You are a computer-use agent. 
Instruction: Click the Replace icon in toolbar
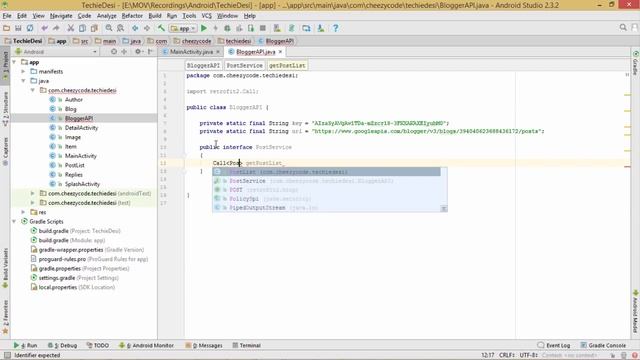tap(120, 28)
